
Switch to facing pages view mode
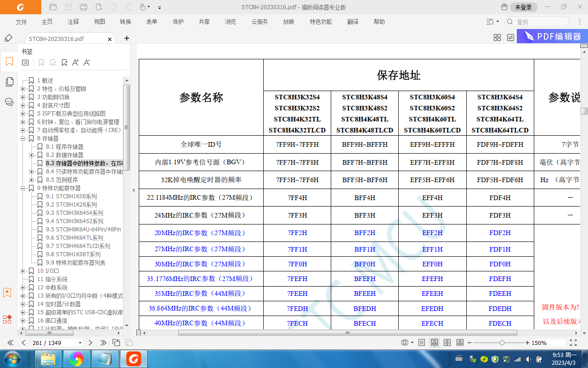click(x=447, y=343)
